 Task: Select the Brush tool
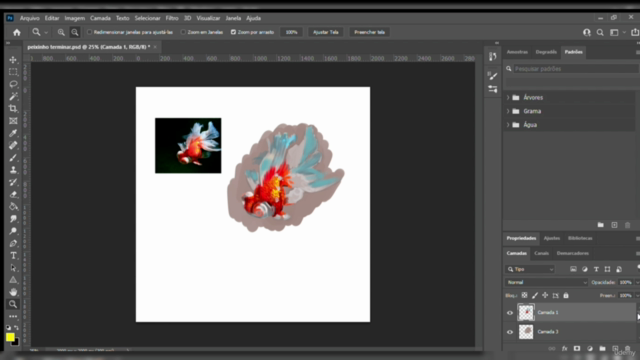coord(13,158)
